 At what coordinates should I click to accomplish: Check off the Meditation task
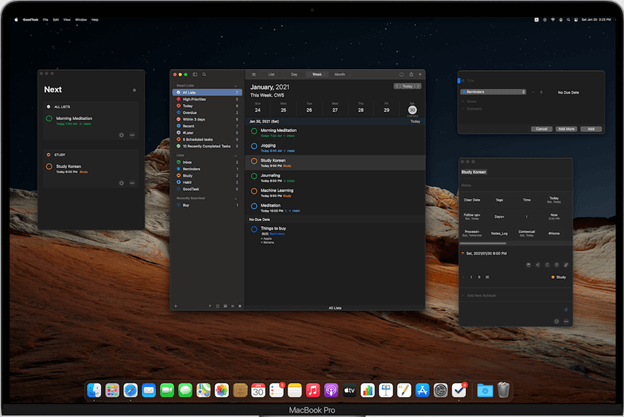click(254, 206)
